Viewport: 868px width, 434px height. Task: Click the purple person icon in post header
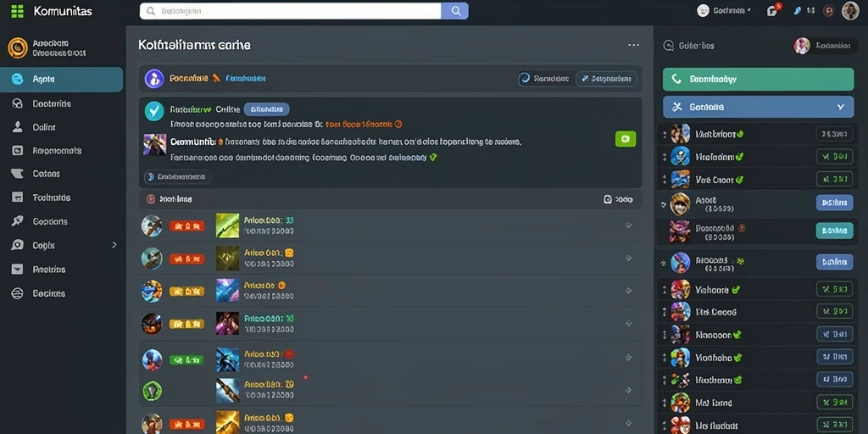tap(154, 79)
